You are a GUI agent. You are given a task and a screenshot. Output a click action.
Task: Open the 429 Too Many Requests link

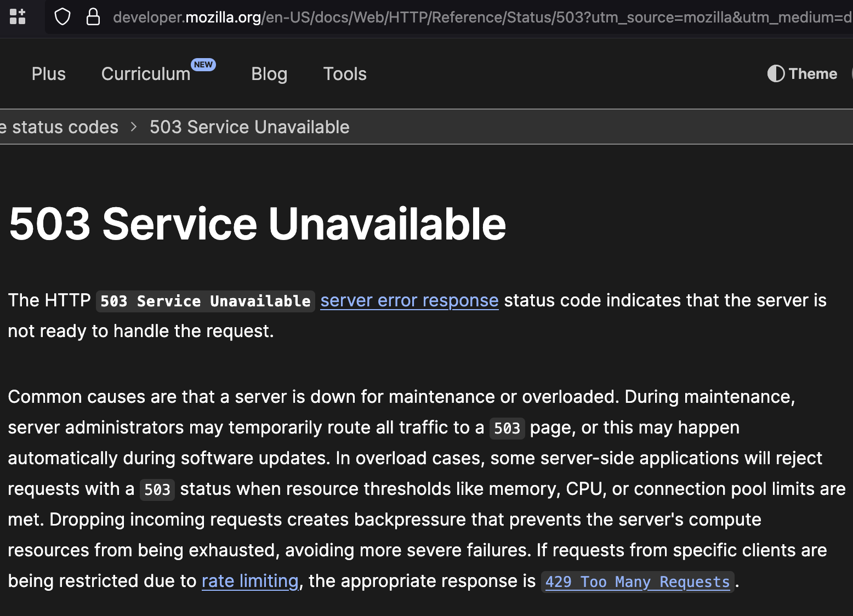(x=638, y=581)
